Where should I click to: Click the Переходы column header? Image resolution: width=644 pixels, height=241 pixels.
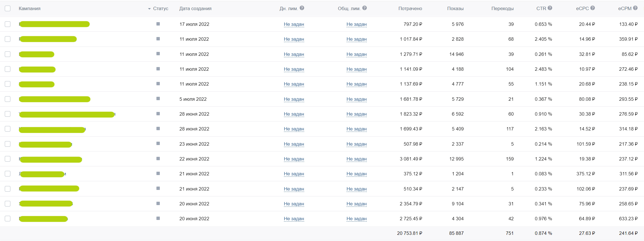tap(502, 8)
